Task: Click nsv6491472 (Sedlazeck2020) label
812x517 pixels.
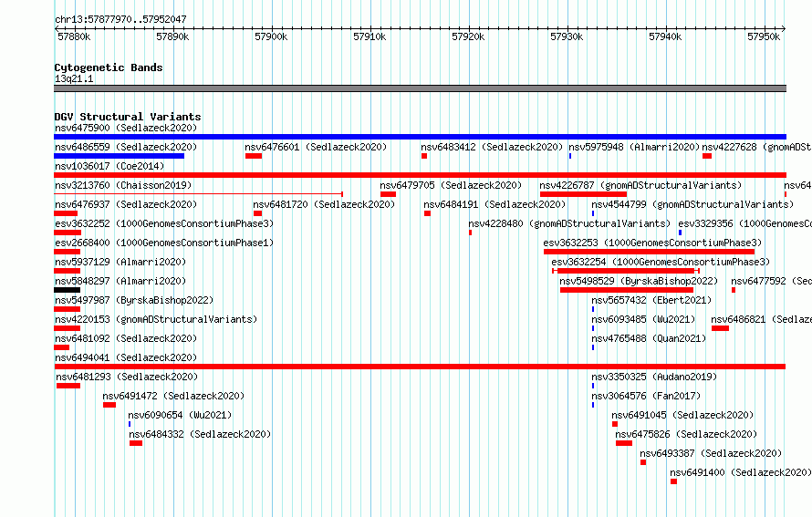Action: point(173,396)
